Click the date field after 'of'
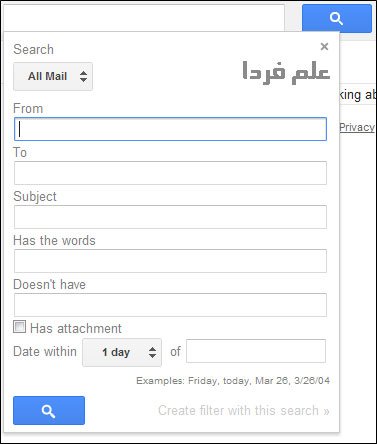This screenshot has height=444, width=377. pyautogui.click(x=256, y=351)
